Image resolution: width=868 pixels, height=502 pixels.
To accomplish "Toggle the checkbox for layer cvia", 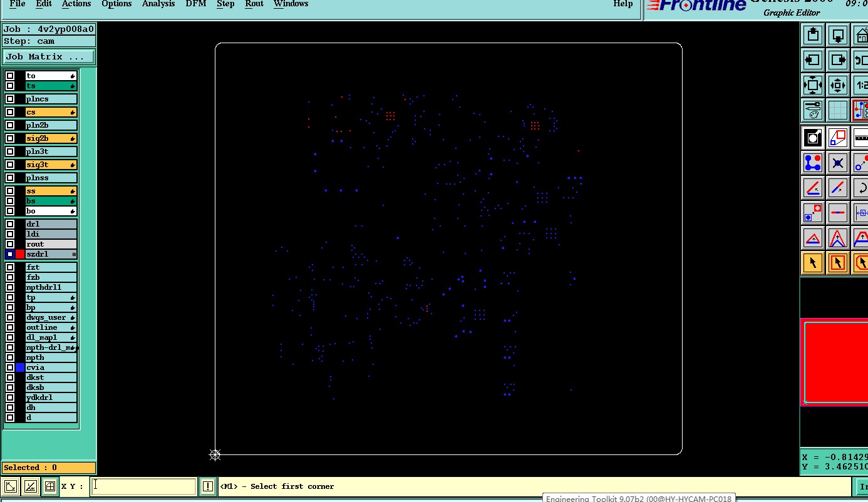I will [x=10, y=367].
